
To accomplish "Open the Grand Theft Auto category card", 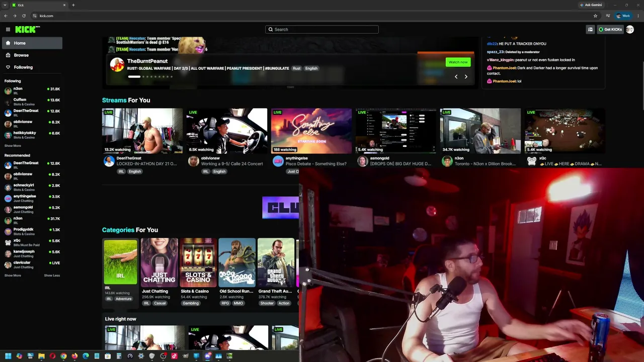I will 276,262.
